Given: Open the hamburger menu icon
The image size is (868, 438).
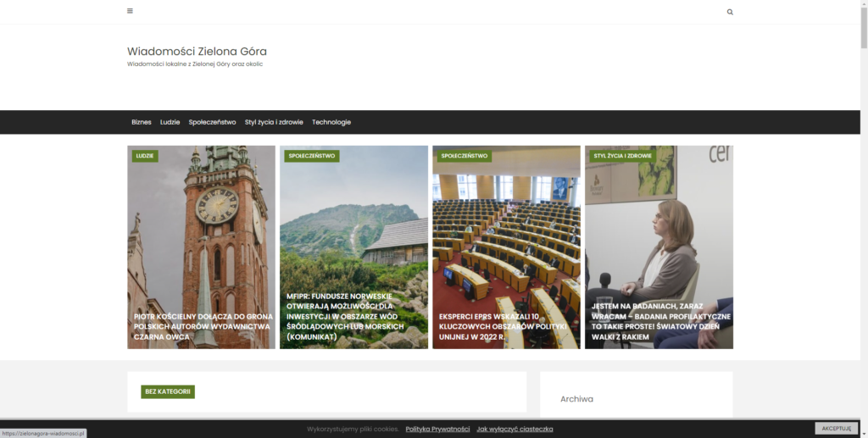Looking at the screenshot, I should pyautogui.click(x=130, y=11).
